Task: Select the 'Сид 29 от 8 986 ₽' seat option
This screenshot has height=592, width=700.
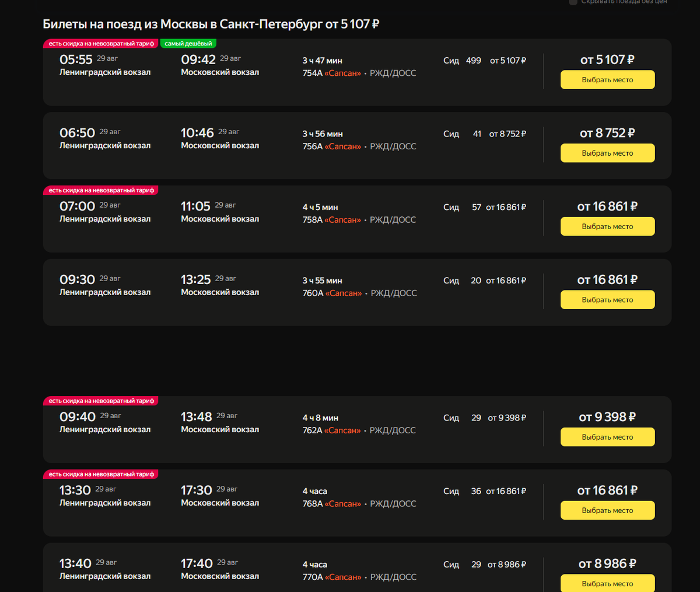Action: point(485,565)
